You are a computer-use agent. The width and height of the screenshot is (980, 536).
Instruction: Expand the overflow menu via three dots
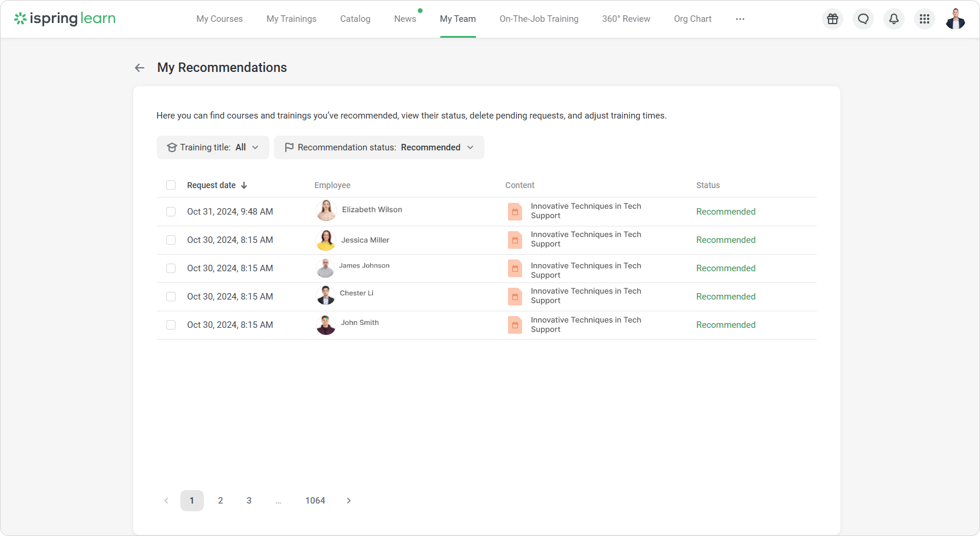tap(740, 18)
